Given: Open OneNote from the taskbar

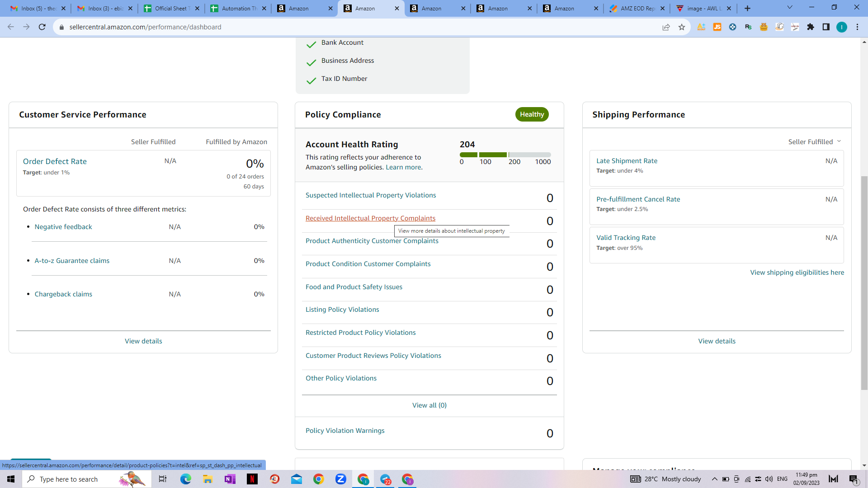Looking at the screenshot, I should point(230,479).
